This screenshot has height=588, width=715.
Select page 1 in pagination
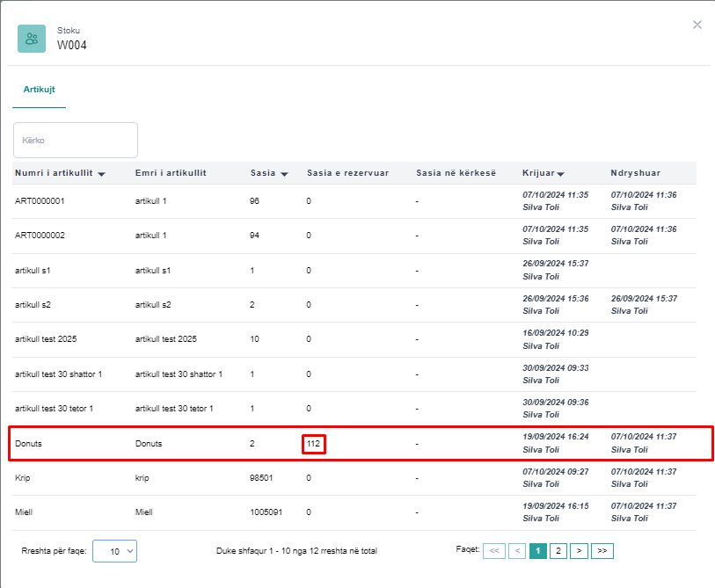537,551
